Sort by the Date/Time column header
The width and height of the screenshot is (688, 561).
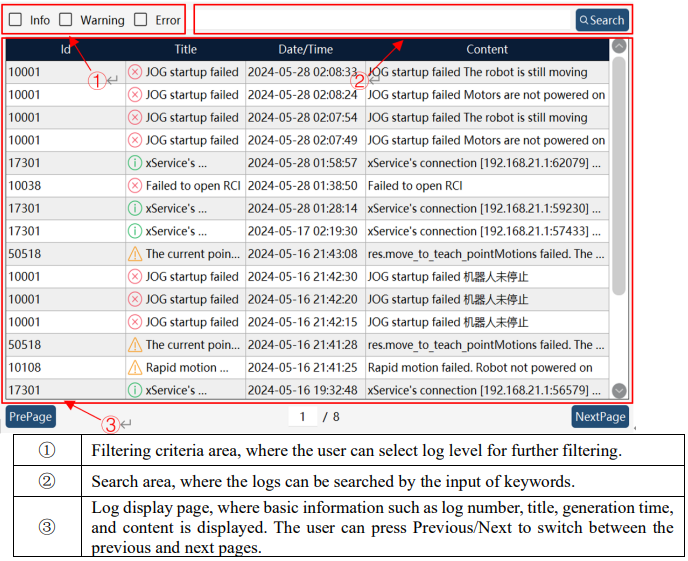coord(305,49)
